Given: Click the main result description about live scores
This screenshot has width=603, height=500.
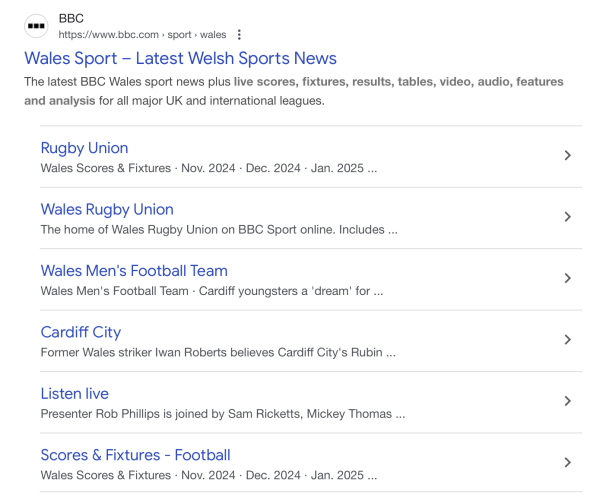Looking at the screenshot, I should coord(293,91).
